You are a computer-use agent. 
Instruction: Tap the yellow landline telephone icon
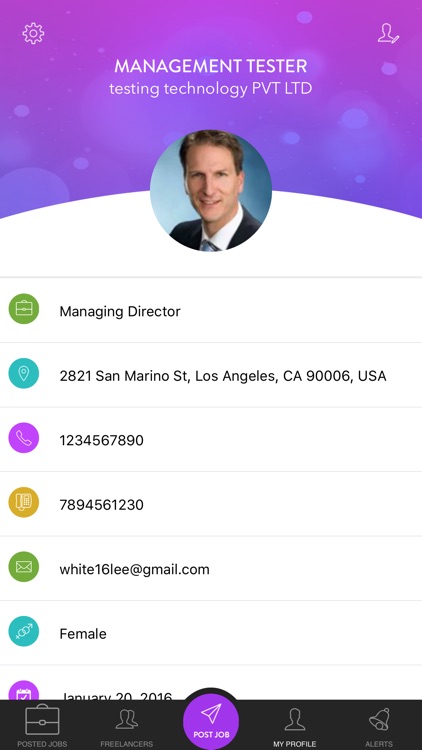(23, 502)
